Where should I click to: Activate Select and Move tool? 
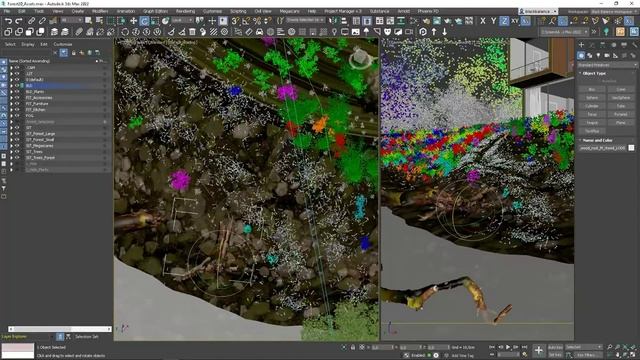click(133, 20)
